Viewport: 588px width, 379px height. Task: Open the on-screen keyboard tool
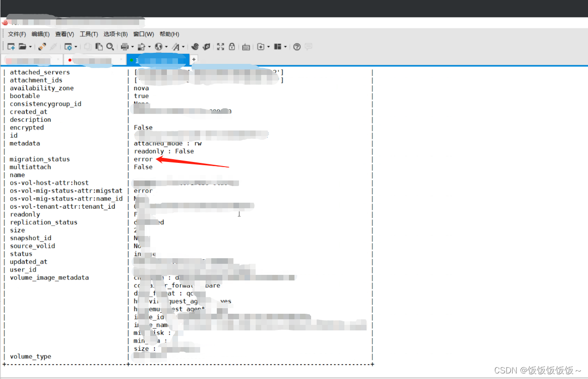pyautogui.click(x=245, y=46)
